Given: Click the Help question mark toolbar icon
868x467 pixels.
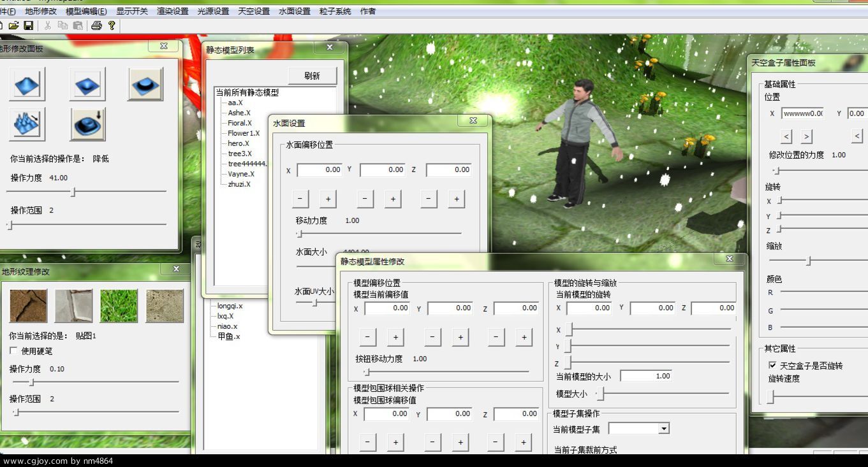Looking at the screenshot, I should (x=112, y=25).
